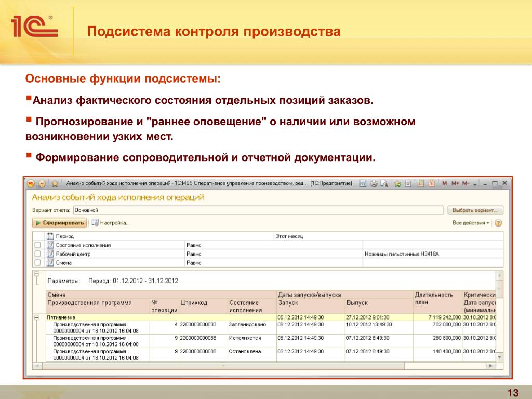Viewport: 532px width, 399px height.
Task: Open the back/forward navigation dropdown arrow
Action: 42,183
